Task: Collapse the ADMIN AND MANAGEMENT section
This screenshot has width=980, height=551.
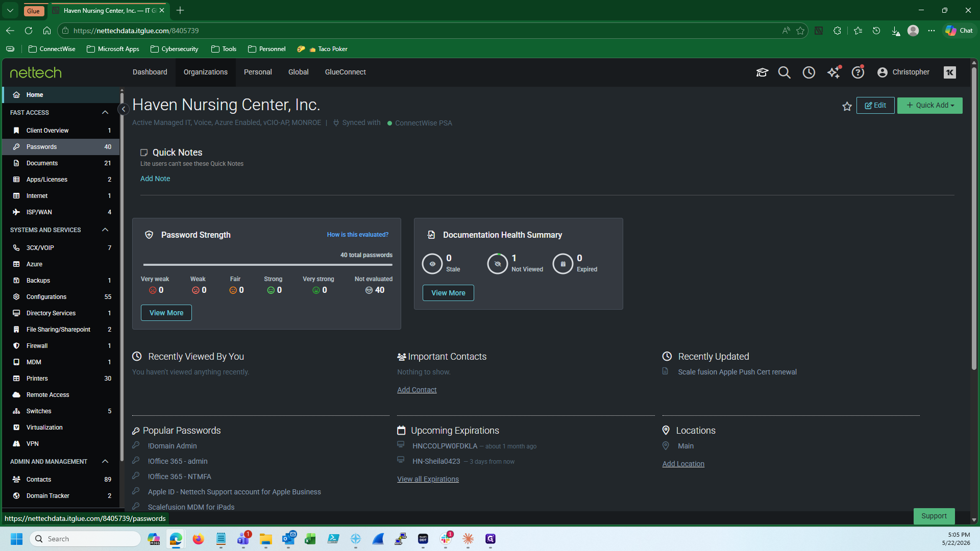Action: click(x=105, y=462)
